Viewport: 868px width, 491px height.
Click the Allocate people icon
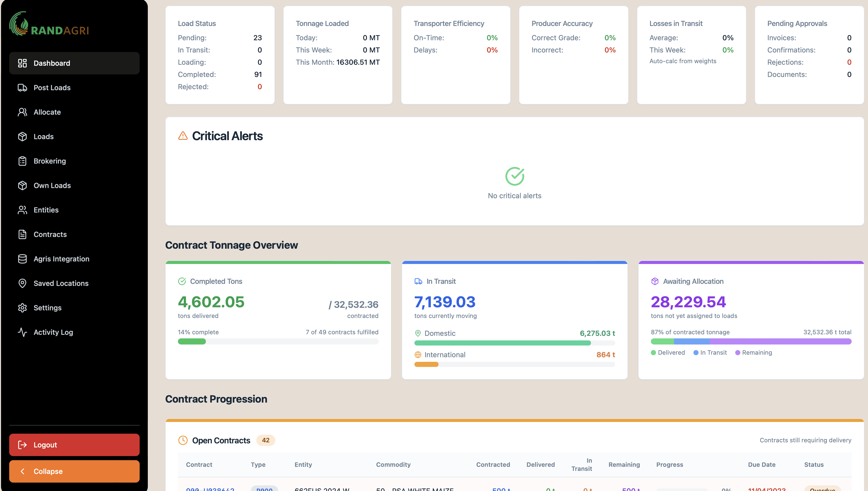(x=22, y=112)
